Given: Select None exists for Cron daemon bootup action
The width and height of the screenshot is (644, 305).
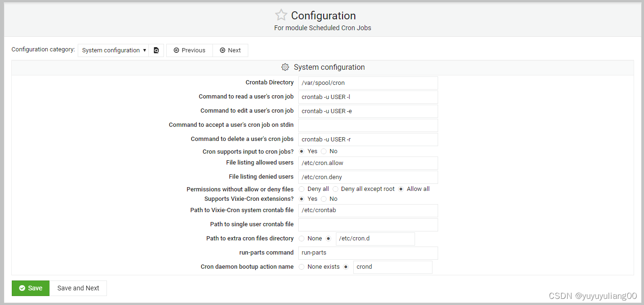Looking at the screenshot, I should click(302, 266).
